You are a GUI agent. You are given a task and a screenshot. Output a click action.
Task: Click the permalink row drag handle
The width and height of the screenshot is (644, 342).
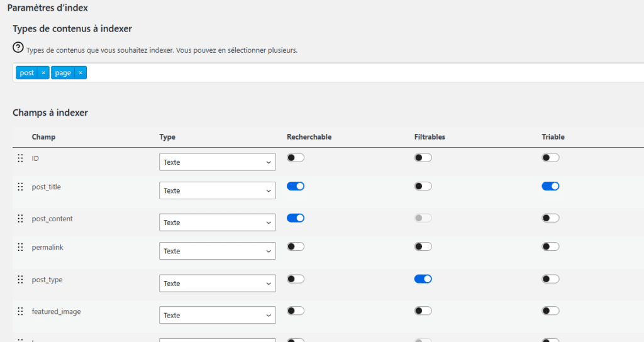click(x=20, y=247)
